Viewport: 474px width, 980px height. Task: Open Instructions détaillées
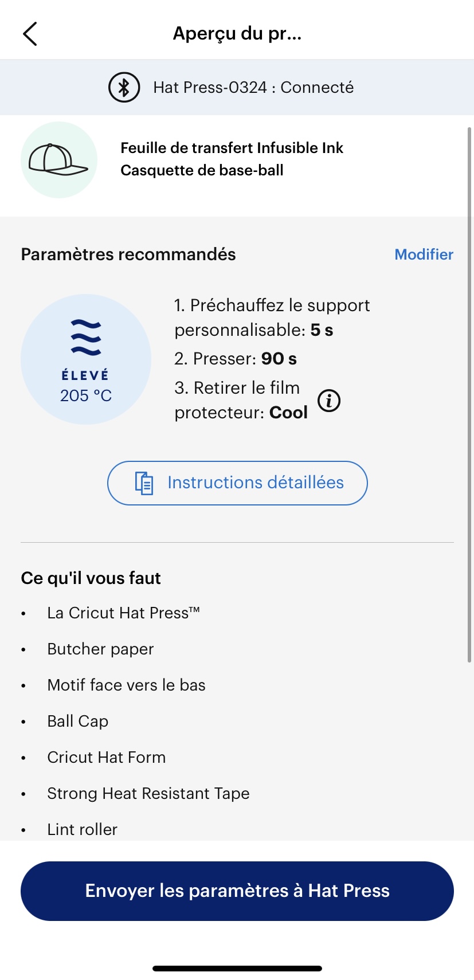click(237, 483)
